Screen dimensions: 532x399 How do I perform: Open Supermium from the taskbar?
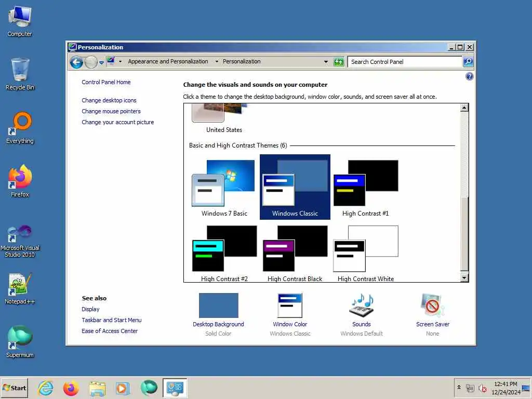pyautogui.click(x=149, y=388)
